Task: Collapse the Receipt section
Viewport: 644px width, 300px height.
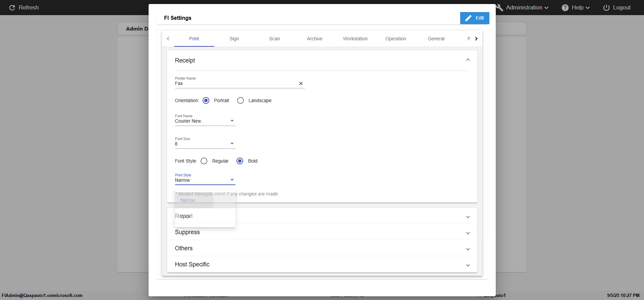Action: click(x=468, y=60)
